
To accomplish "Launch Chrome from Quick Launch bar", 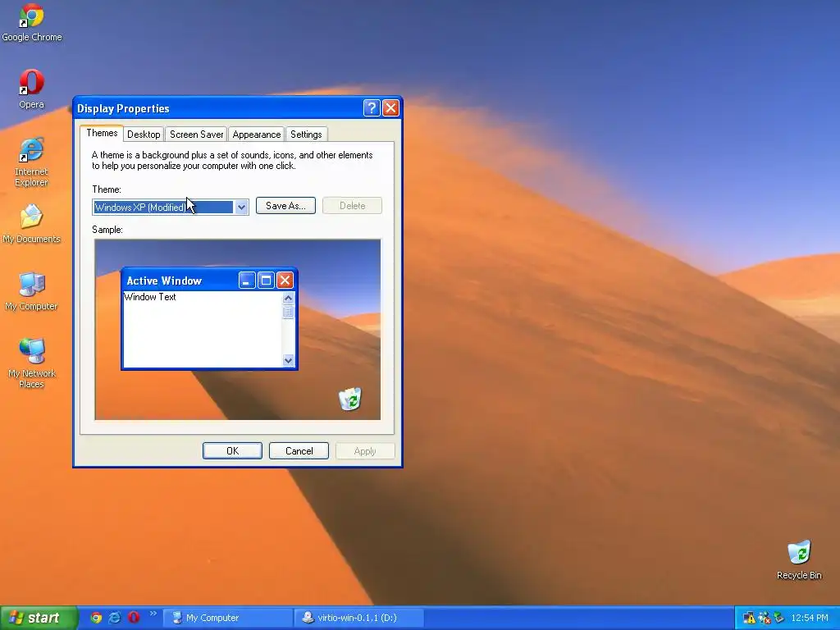I will point(96,618).
